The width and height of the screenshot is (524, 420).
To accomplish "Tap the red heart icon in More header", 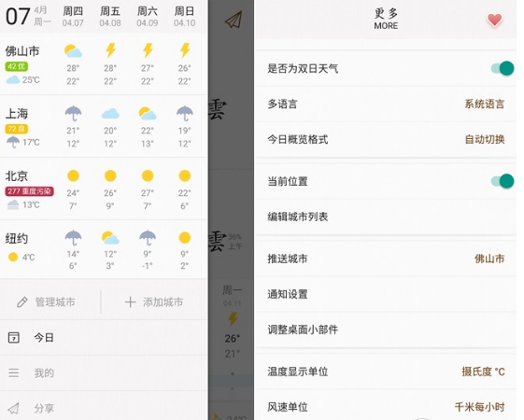I will [x=494, y=20].
